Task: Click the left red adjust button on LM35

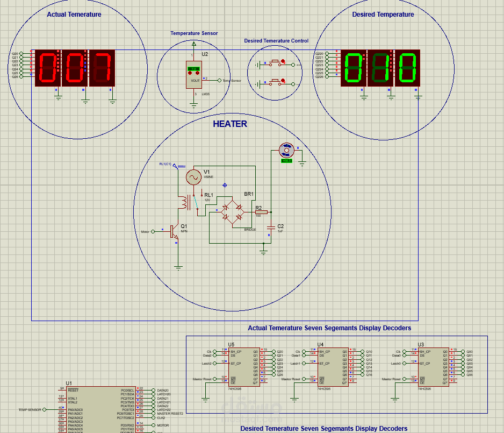Action: [190, 73]
